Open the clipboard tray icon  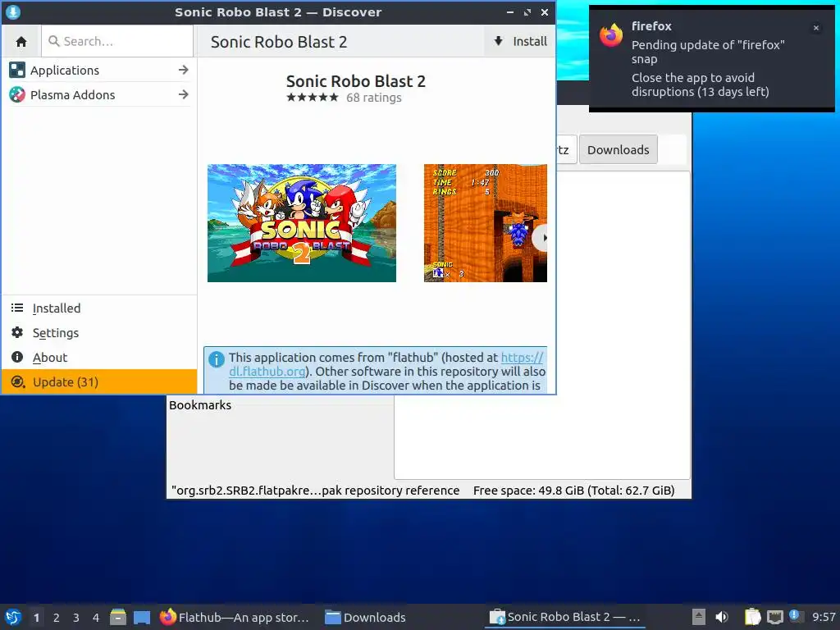coord(753,617)
